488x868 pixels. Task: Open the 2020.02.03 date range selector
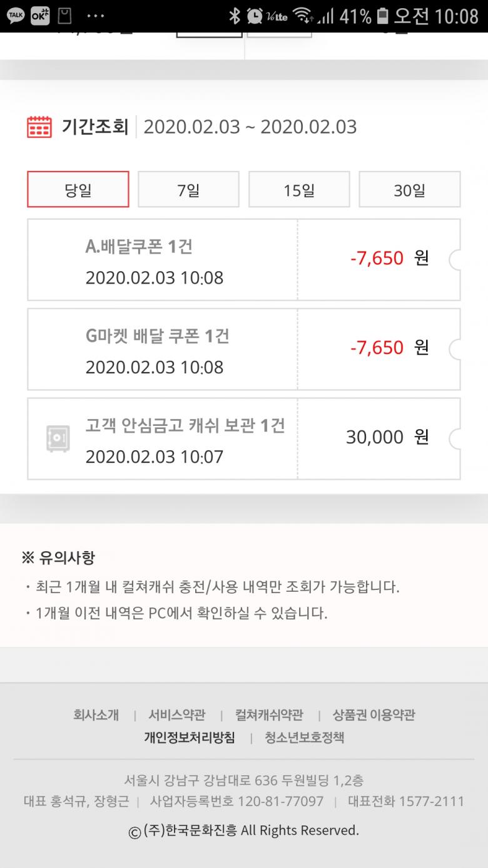[x=250, y=127]
